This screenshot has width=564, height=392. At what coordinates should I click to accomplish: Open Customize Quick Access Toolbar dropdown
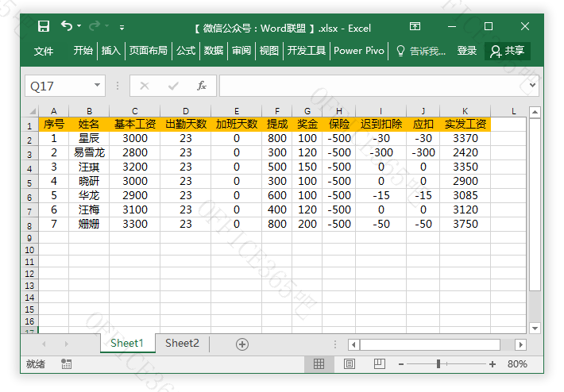click(x=122, y=27)
